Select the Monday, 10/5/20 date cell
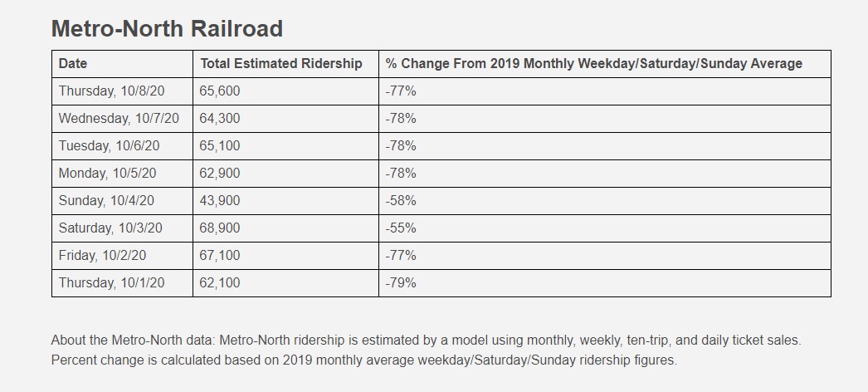The width and height of the screenshot is (868, 392). (x=107, y=174)
